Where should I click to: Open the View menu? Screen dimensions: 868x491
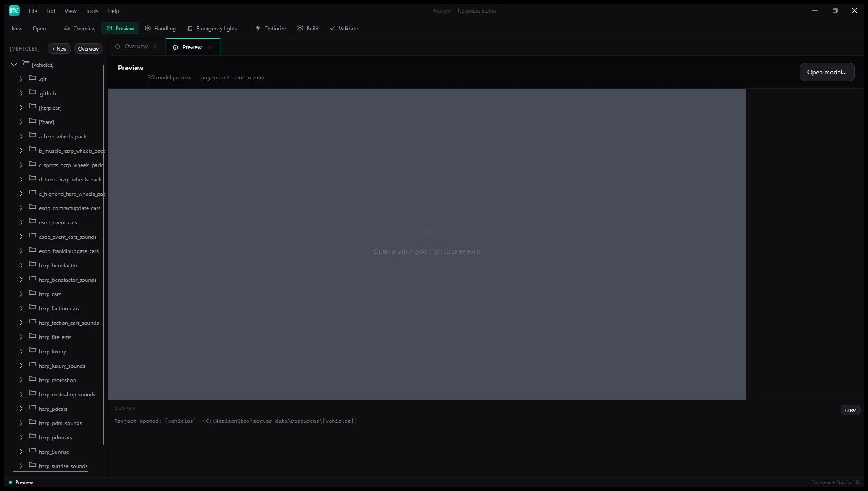pos(70,11)
